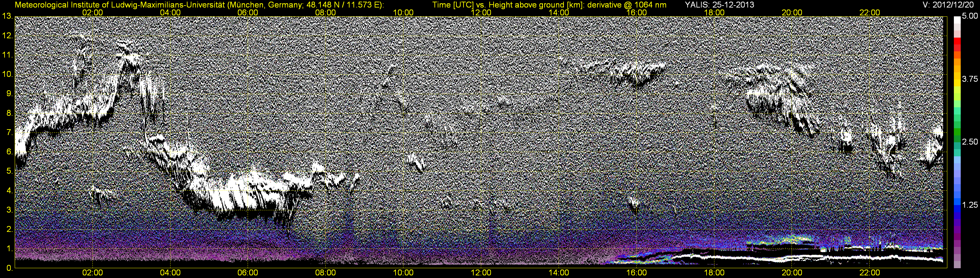Click the height axis label 11
The width and height of the screenshot is (980, 278).
point(7,55)
